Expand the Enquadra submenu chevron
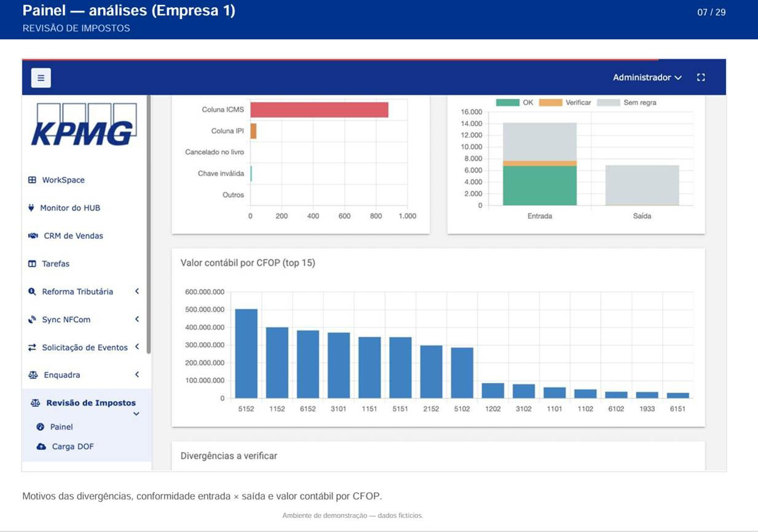This screenshot has height=532, width=758. pos(137,375)
